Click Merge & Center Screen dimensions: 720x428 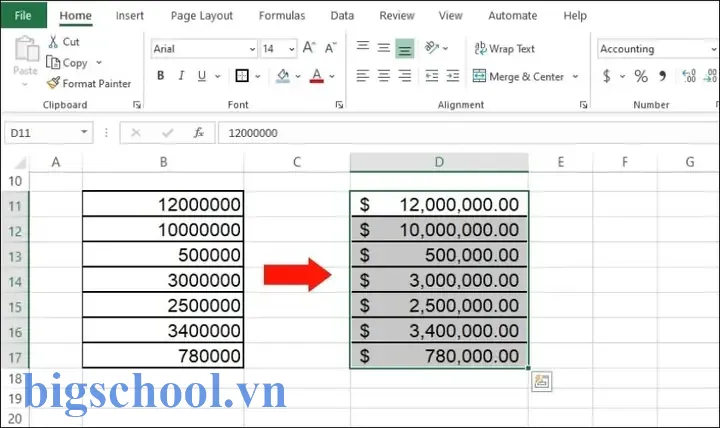click(x=518, y=76)
